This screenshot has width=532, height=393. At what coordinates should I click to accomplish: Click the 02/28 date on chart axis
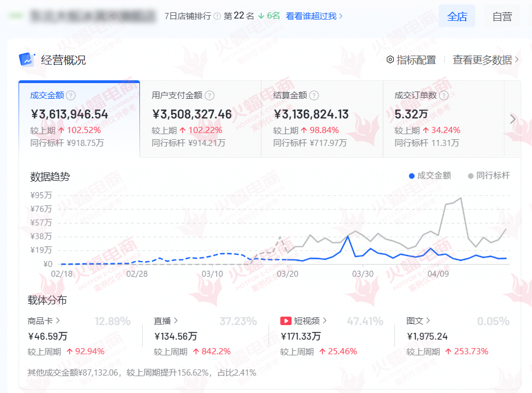137,273
